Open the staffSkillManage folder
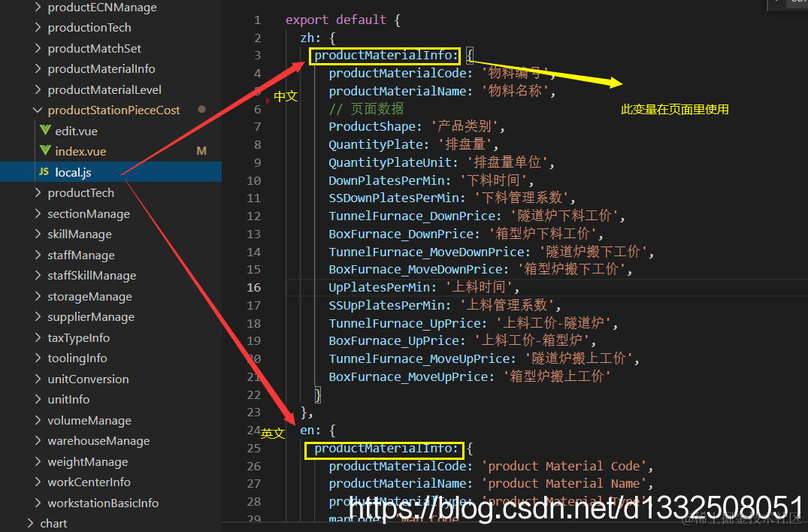The width and height of the screenshot is (808, 532). (x=92, y=276)
